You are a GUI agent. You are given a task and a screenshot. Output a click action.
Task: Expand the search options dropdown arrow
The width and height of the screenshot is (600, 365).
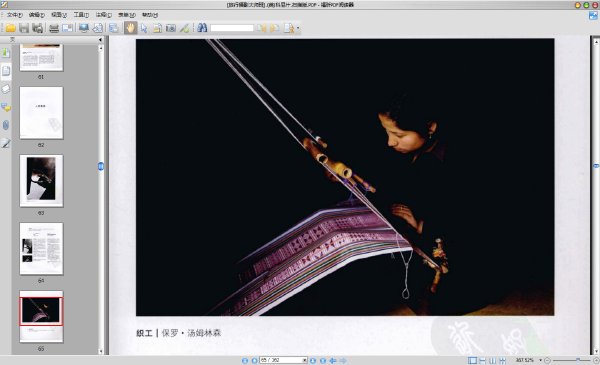298,28
